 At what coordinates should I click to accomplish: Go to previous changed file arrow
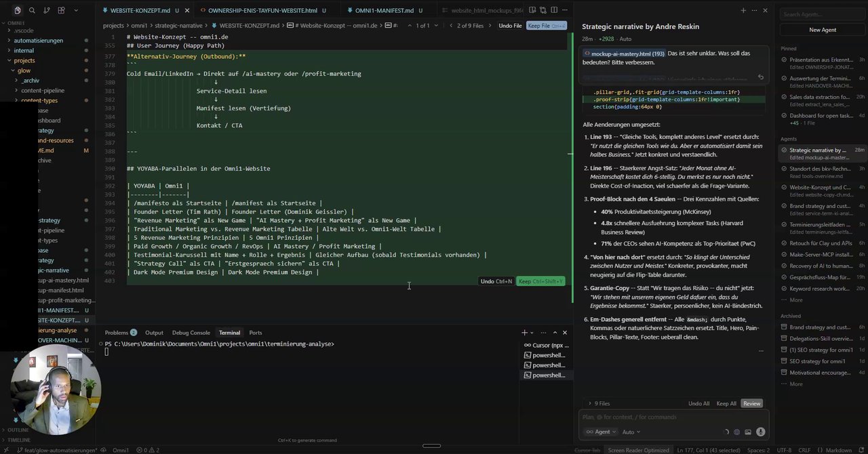pyautogui.click(x=450, y=26)
